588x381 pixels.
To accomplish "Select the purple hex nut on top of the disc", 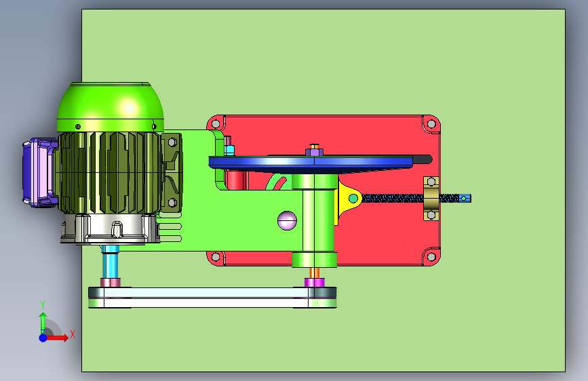I will (314, 153).
